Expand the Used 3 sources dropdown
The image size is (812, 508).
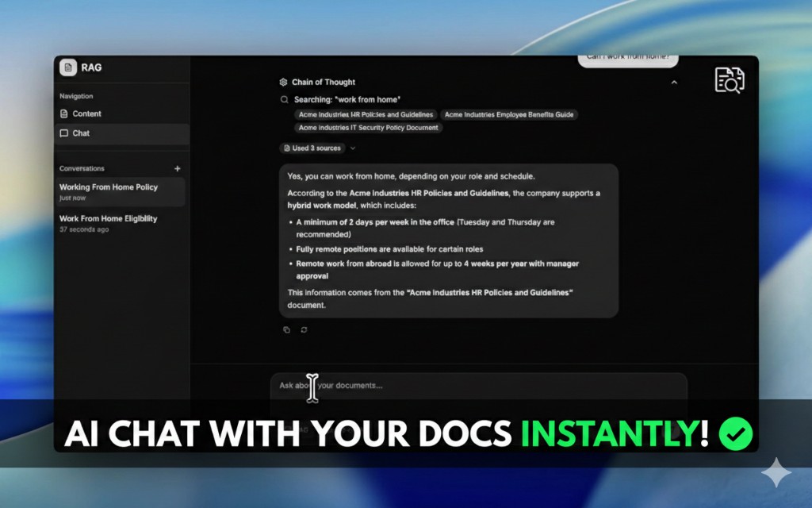pyautogui.click(x=353, y=148)
